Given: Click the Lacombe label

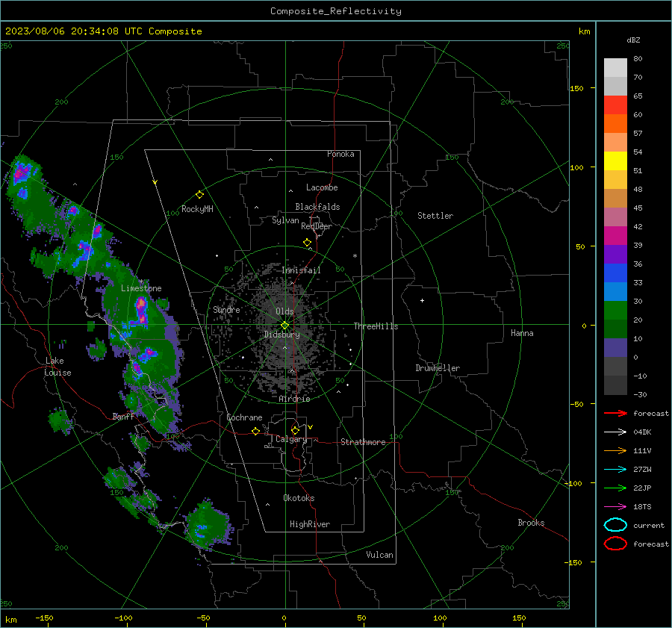Looking at the screenshot, I should pos(322,187).
